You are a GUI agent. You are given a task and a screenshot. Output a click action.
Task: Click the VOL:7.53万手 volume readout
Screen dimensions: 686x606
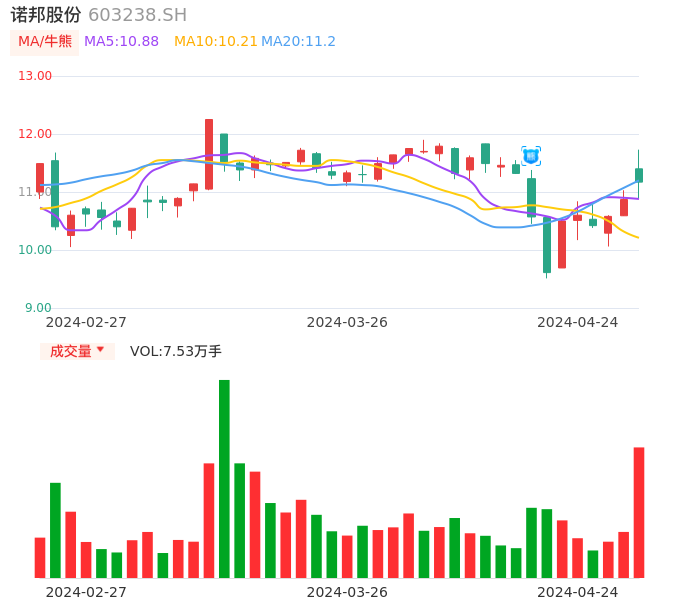pyautogui.click(x=175, y=351)
